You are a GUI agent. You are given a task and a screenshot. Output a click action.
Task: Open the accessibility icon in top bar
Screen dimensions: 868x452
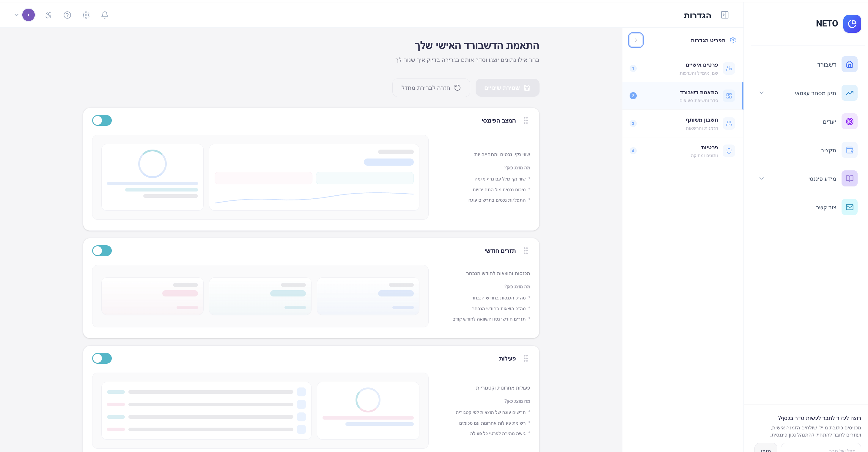click(48, 15)
